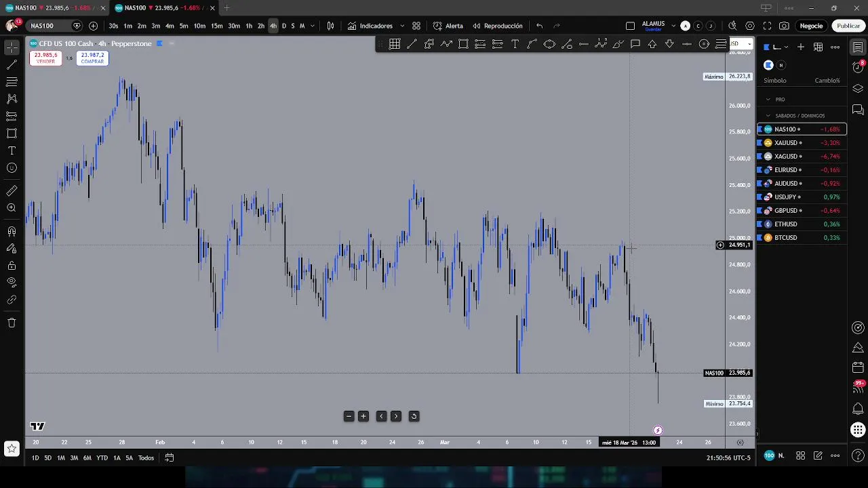Toggle lock all drawings icon

pyautogui.click(x=12, y=266)
